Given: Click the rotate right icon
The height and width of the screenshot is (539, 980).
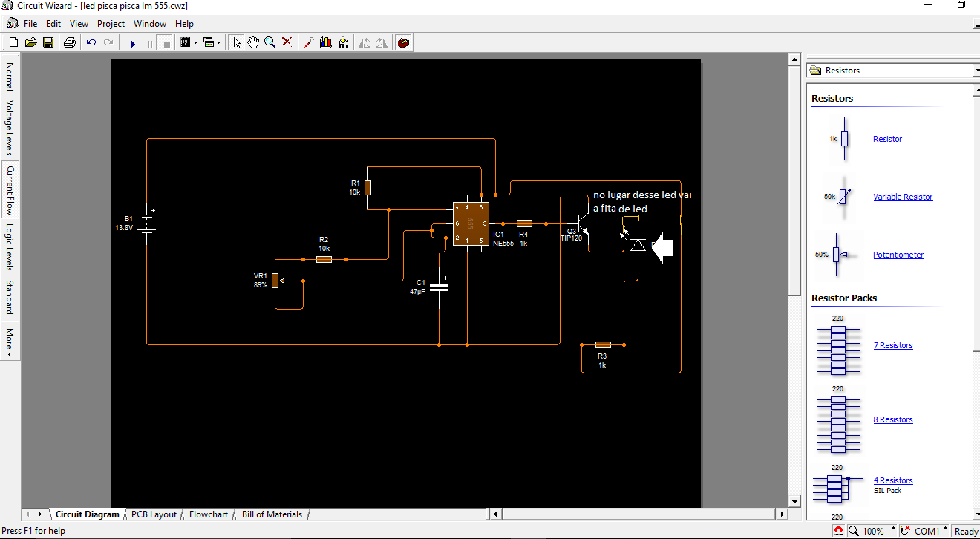Looking at the screenshot, I should click(x=381, y=42).
